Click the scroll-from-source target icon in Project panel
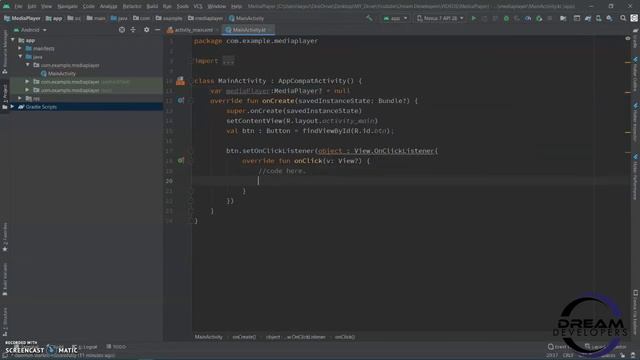Screen dimensions: 640x360 coord(122,30)
